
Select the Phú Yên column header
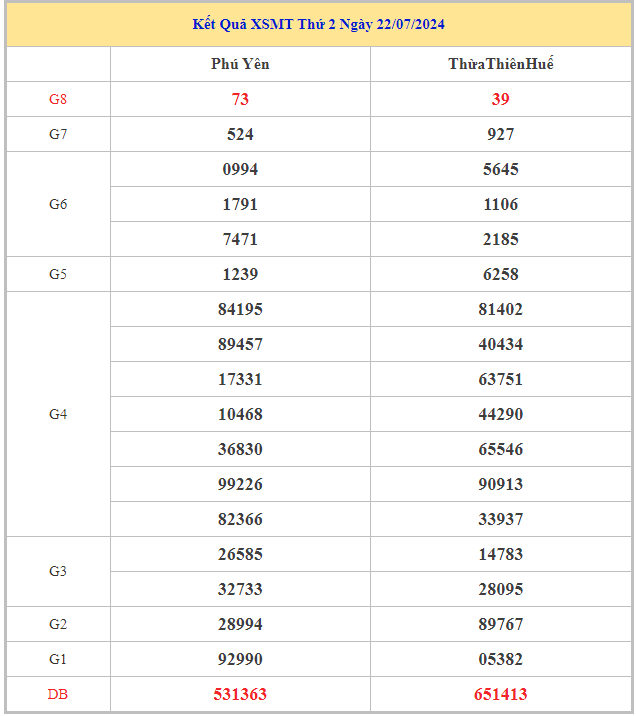(240, 64)
